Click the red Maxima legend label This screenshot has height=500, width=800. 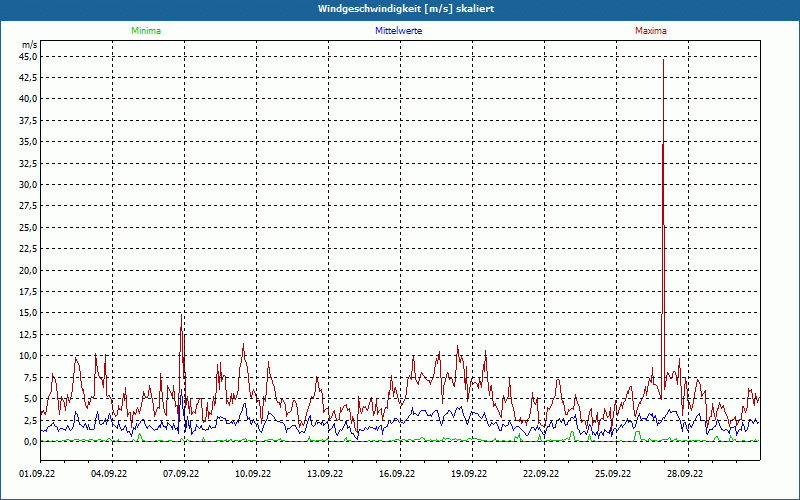pos(651,31)
